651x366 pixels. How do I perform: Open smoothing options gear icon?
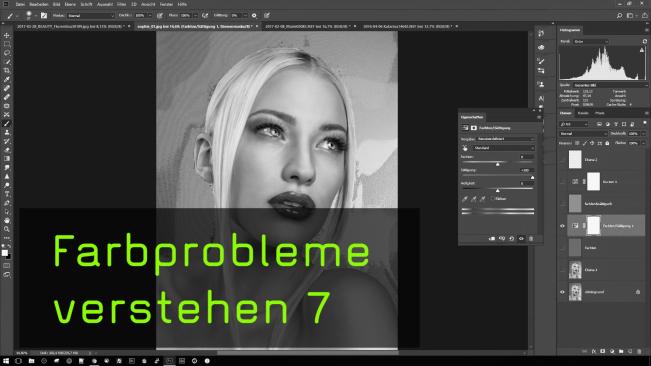(254, 16)
